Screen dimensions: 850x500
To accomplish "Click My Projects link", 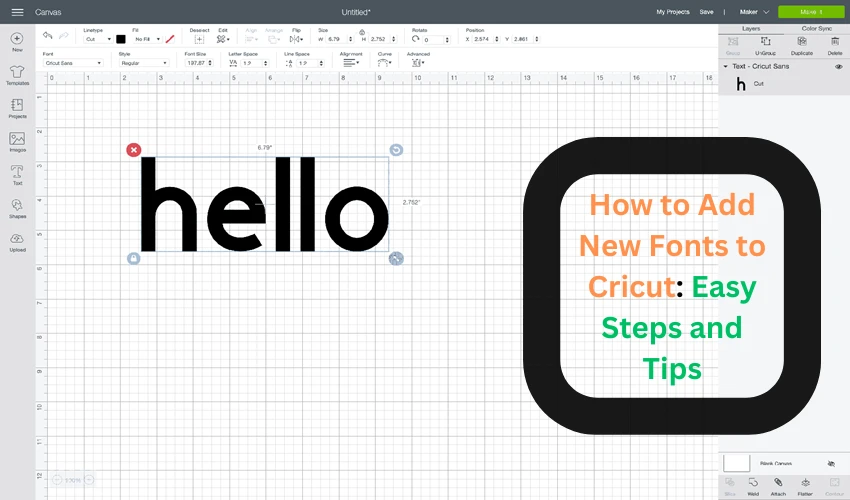I will pos(672,12).
